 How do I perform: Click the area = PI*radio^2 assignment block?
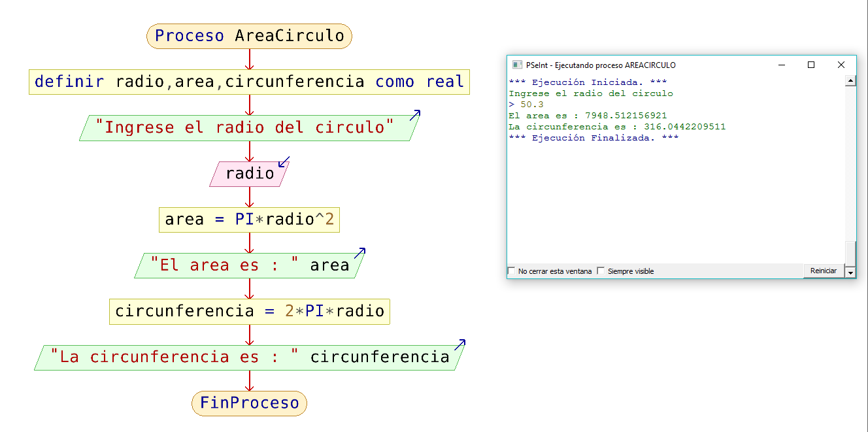(x=249, y=219)
